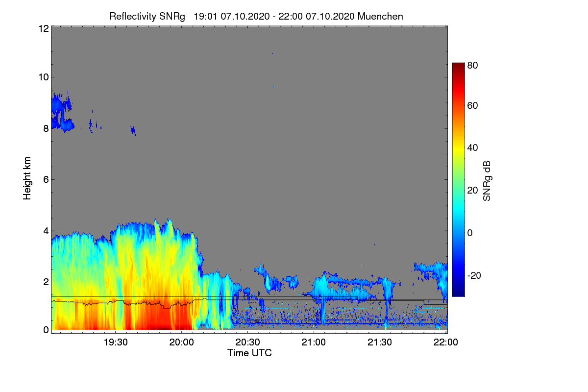
Task: Click the height tick label 4
Action: pos(45,230)
